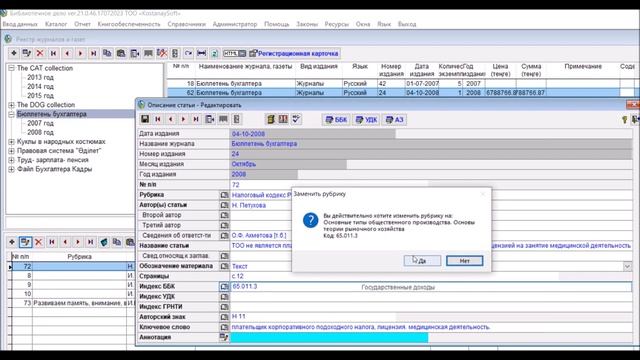640x360 pixels.
Task: Open Обозначение материала dropdown arrow
Action: point(627,267)
